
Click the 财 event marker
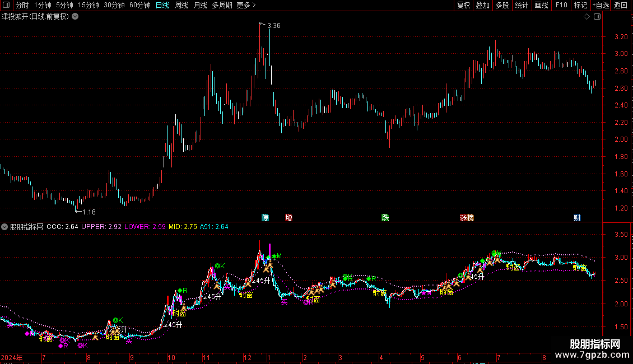tap(577, 217)
